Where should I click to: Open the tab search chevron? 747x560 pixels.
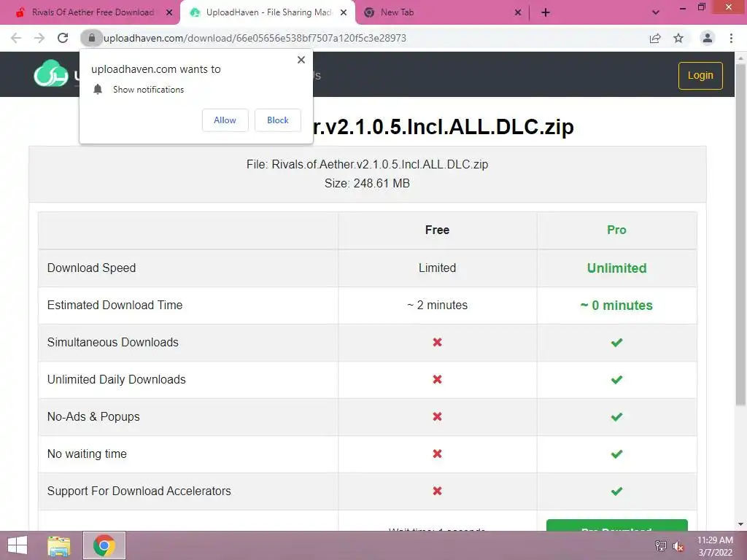656,12
